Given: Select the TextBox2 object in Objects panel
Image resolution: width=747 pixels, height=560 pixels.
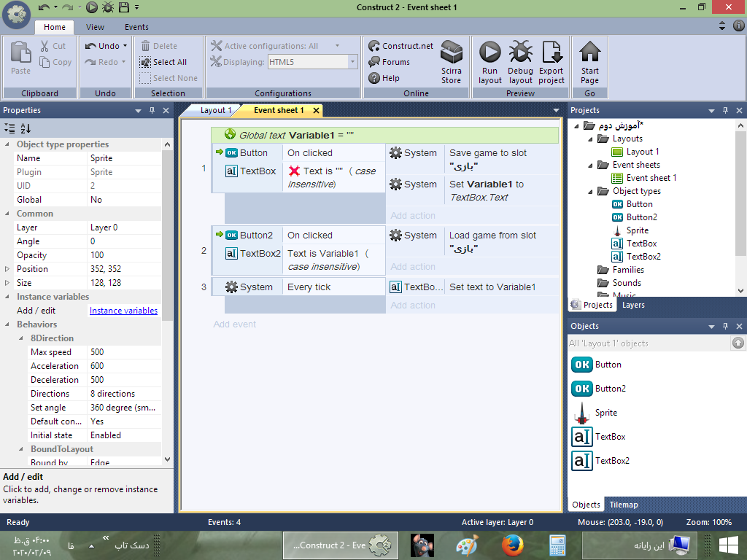Looking at the screenshot, I should (x=600, y=461).
